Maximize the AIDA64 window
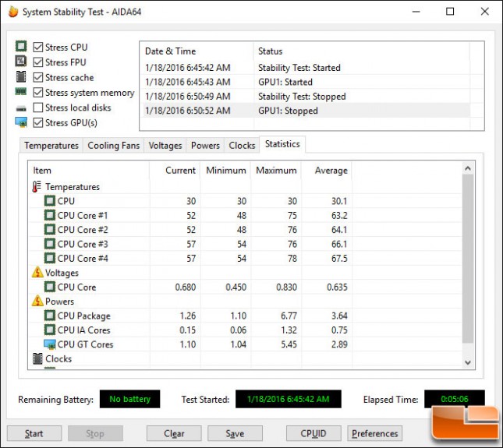 (x=450, y=12)
